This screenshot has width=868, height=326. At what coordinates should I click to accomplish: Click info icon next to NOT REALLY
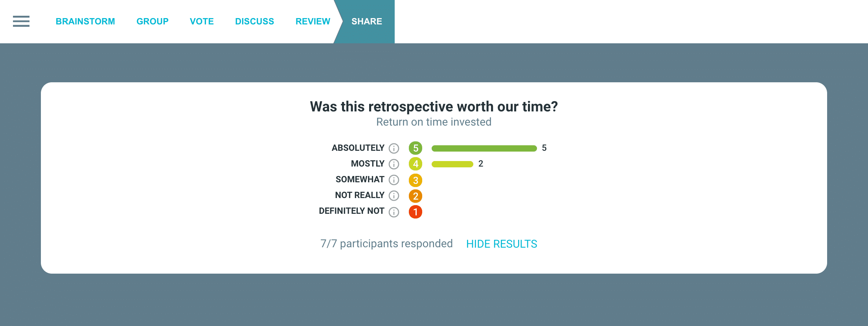click(394, 196)
